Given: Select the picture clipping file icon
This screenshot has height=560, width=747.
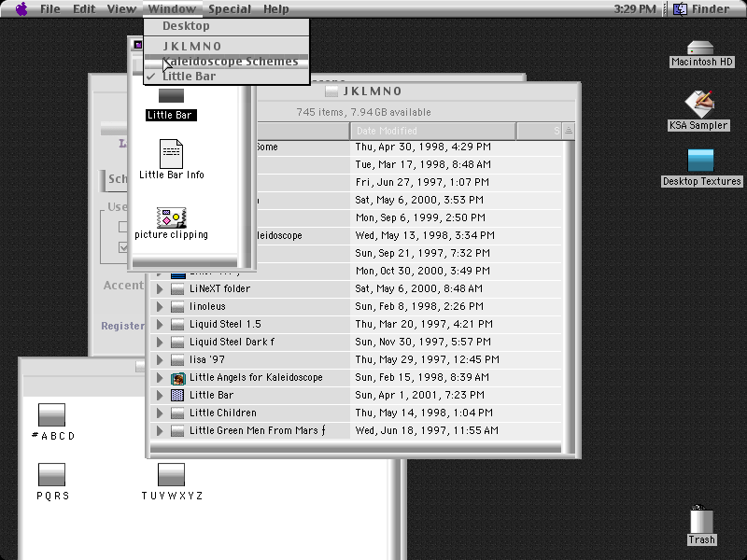Looking at the screenshot, I should click(x=172, y=217).
